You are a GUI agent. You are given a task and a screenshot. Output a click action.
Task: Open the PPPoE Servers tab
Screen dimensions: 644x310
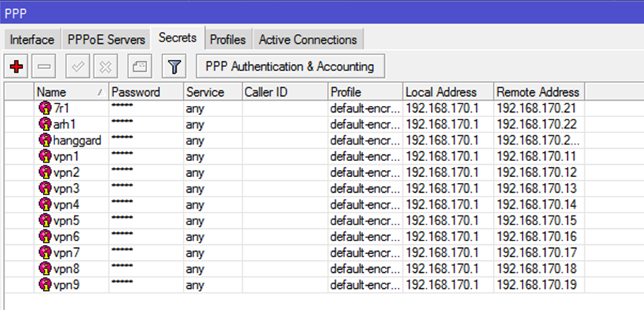(105, 39)
